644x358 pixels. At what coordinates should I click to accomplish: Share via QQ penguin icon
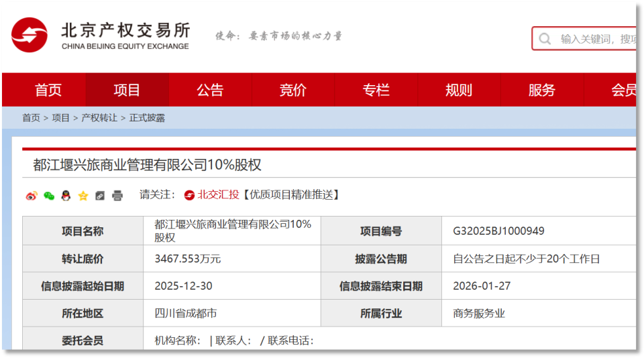pyautogui.click(x=66, y=195)
